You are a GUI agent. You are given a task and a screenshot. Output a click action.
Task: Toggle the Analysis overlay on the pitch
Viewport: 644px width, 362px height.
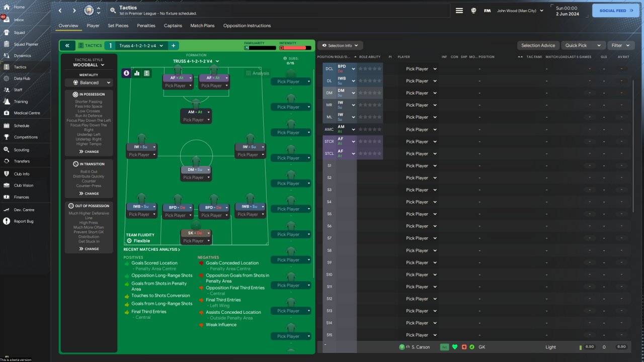tap(257, 73)
